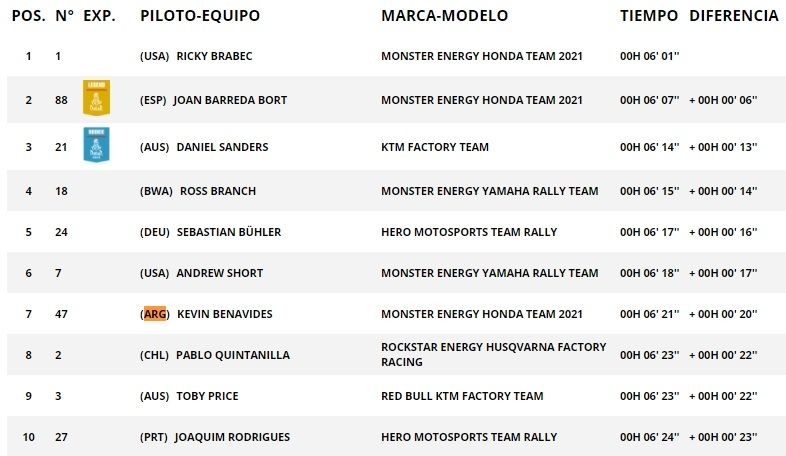Select Toby Price in the standings
786x456 pixels.
(208, 396)
